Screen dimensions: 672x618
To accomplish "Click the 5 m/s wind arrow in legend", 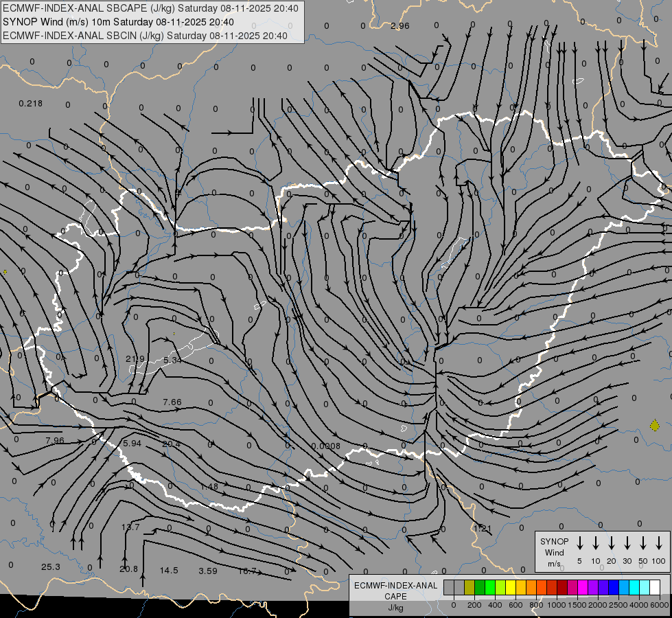I will click(579, 542).
